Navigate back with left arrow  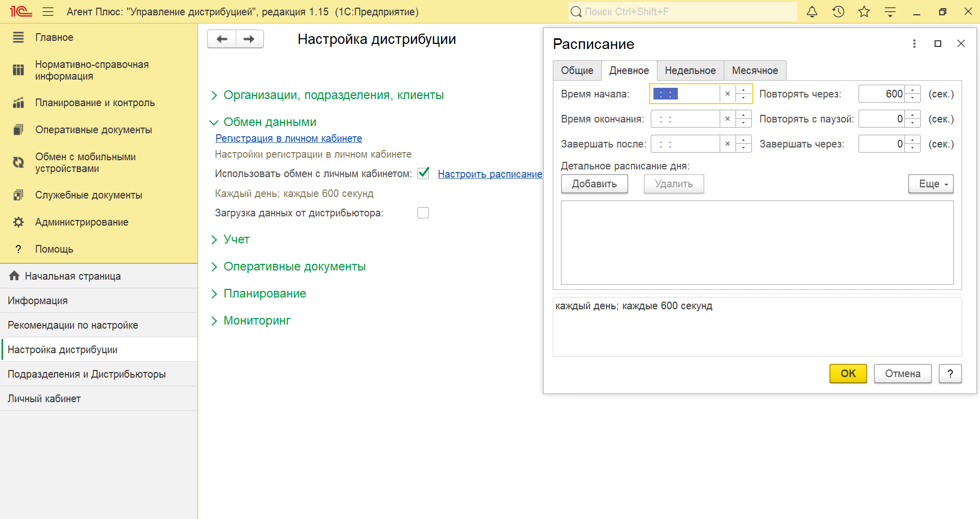(x=222, y=39)
